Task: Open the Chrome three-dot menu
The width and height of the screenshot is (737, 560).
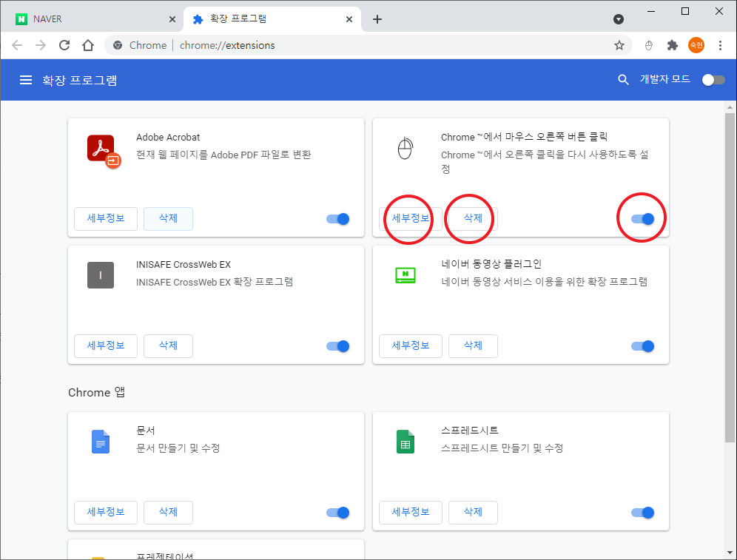Action: [720, 45]
